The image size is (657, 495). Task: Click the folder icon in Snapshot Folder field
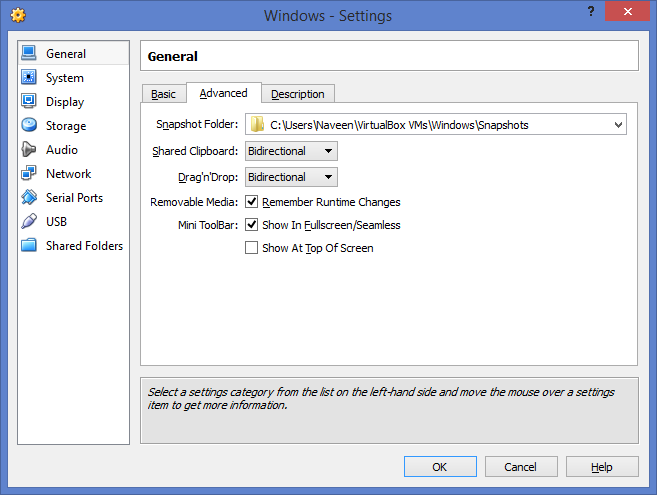pos(257,124)
